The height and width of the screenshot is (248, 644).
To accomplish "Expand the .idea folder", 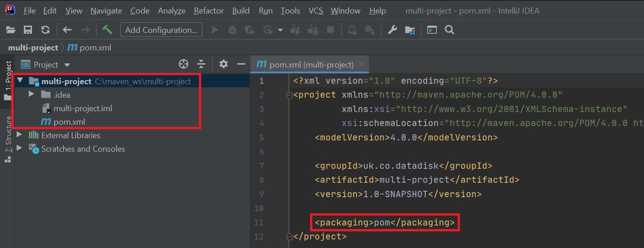I will [31, 95].
